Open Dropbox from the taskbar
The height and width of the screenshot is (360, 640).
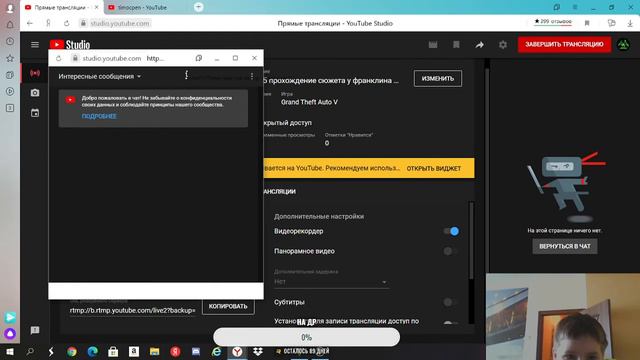258,351
